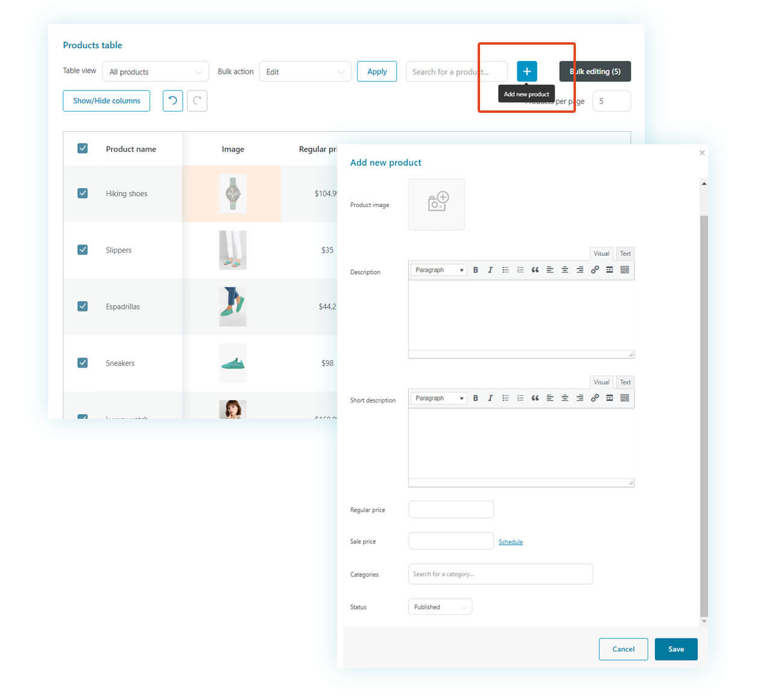Click the scrollbar down arrow in dialog

(704, 621)
